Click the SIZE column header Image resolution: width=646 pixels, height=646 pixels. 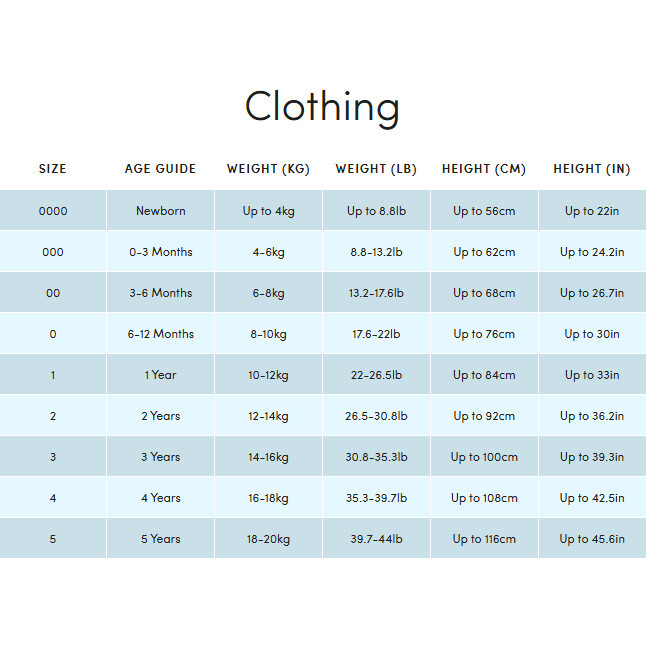coord(53,169)
